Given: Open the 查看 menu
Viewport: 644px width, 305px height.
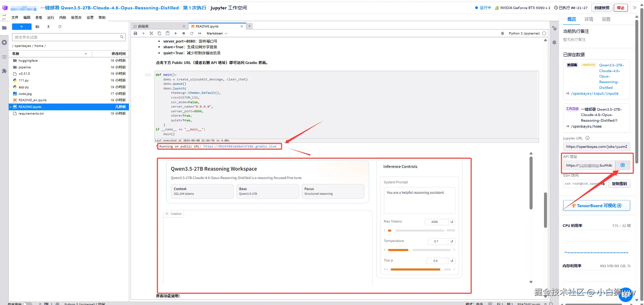Looking at the screenshot, I should click(39, 17).
